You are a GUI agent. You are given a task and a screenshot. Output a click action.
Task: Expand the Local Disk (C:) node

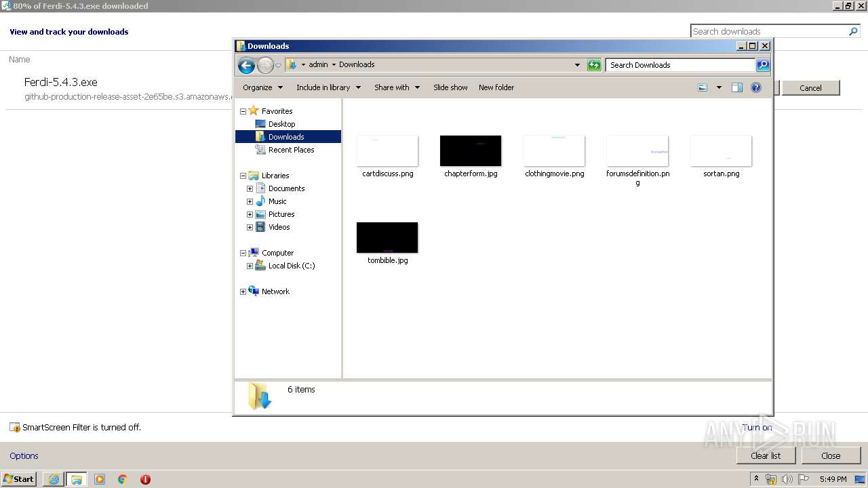250,266
